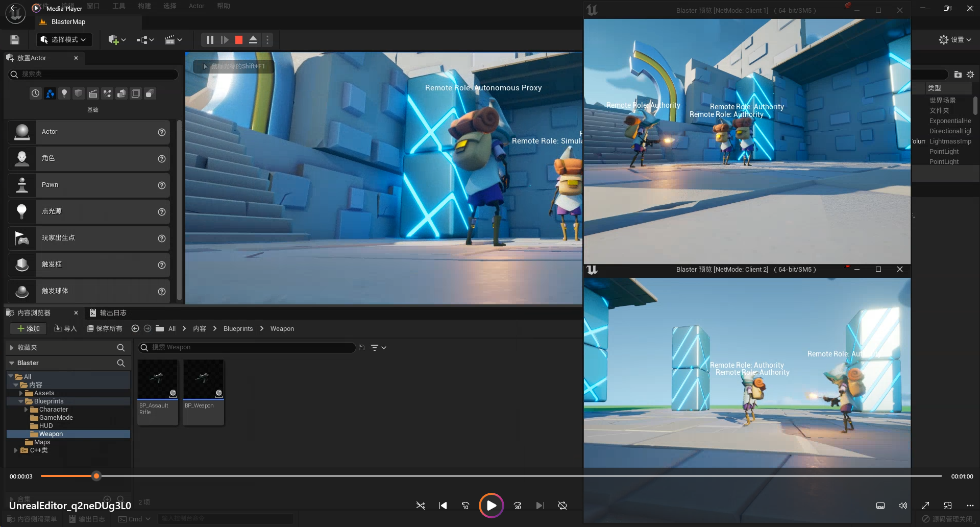Screen dimensions: 980x527
Task: Collapse the Blaster tree section
Action: point(12,363)
